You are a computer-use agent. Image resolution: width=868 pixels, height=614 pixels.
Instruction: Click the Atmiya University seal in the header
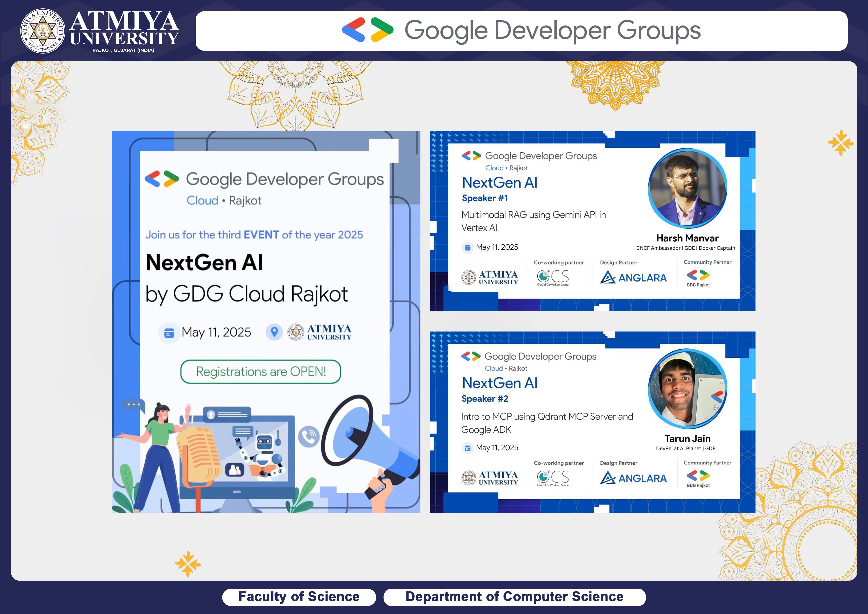[x=42, y=31]
